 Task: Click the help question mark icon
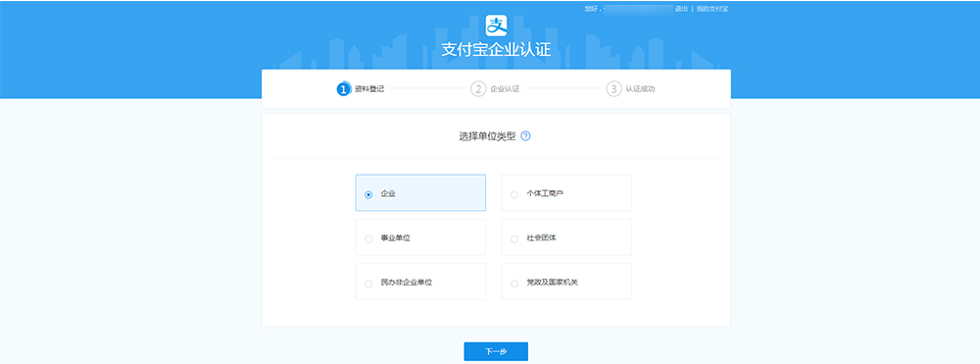(525, 135)
